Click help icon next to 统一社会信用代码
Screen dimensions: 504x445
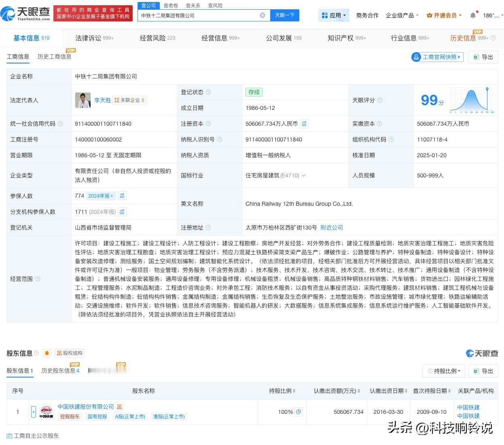pyautogui.click(x=60, y=124)
